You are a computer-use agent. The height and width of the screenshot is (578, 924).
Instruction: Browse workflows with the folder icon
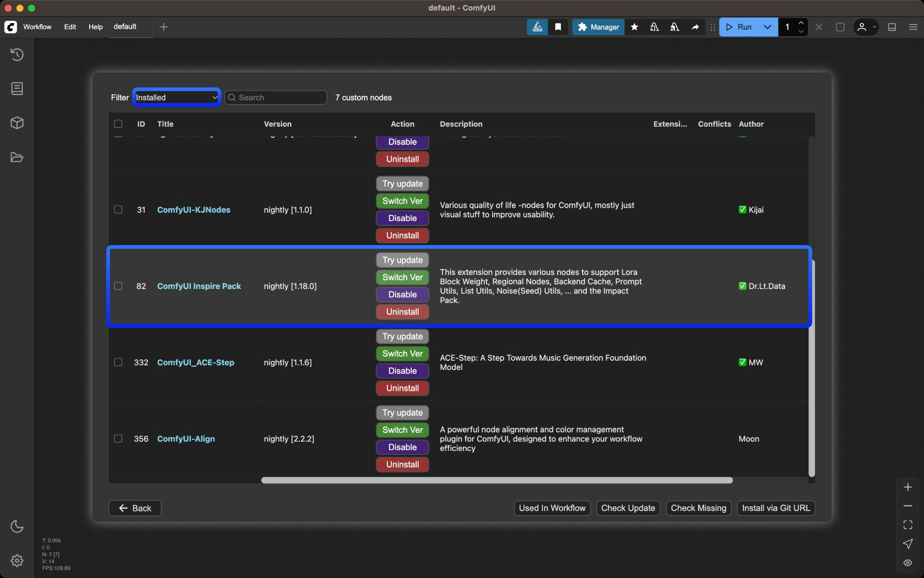pos(17,157)
